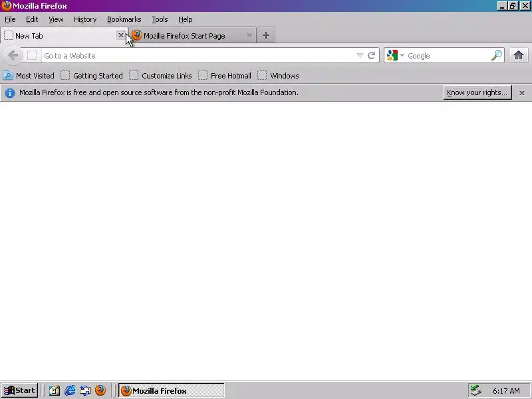This screenshot has height=399, width=532.
Task: Dismiss the Mozilla info notification bar
Action: [x=522, y=92]
